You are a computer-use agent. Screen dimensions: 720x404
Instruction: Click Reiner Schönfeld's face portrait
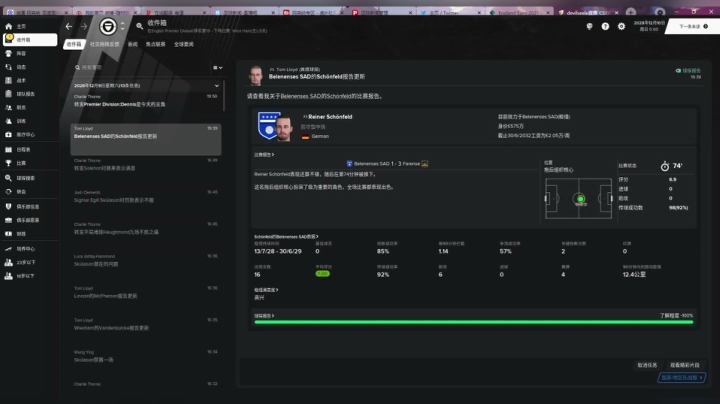pyautogui.click(x=284, y=129)
